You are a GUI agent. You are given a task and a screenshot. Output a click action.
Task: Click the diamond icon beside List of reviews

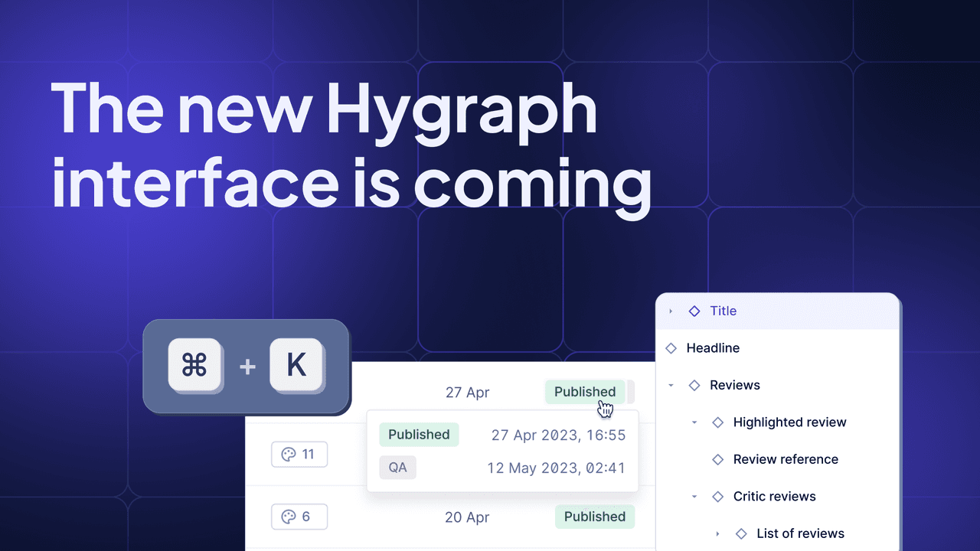coord(741,533)
